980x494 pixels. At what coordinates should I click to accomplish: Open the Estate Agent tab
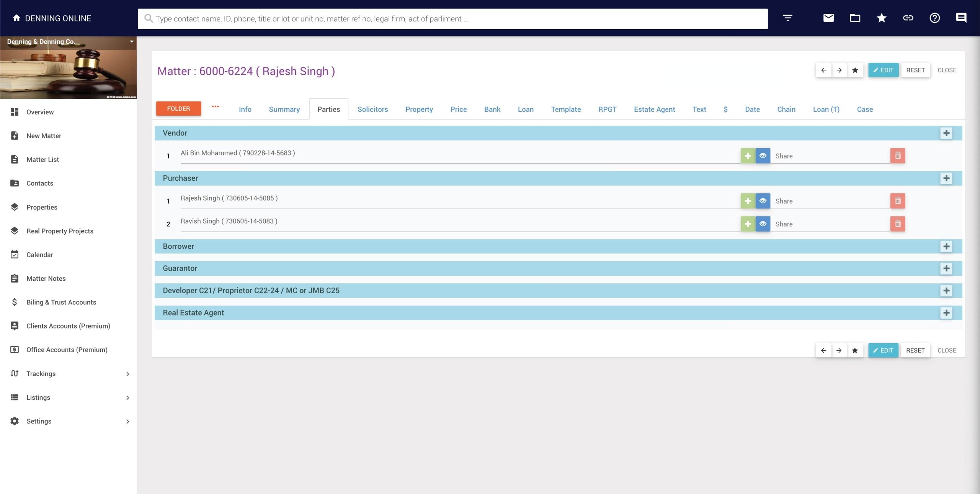[x=654, y=110]
